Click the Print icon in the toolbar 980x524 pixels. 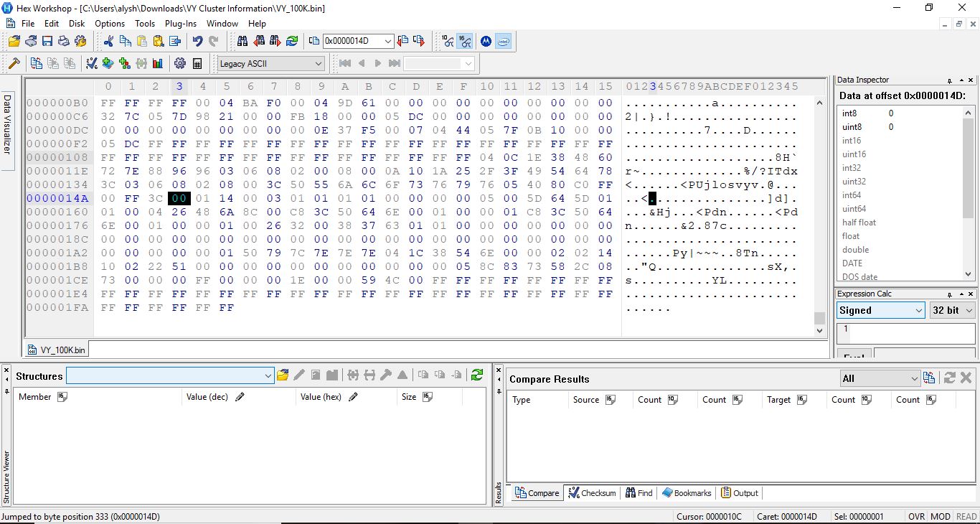(x=64, y=41)
